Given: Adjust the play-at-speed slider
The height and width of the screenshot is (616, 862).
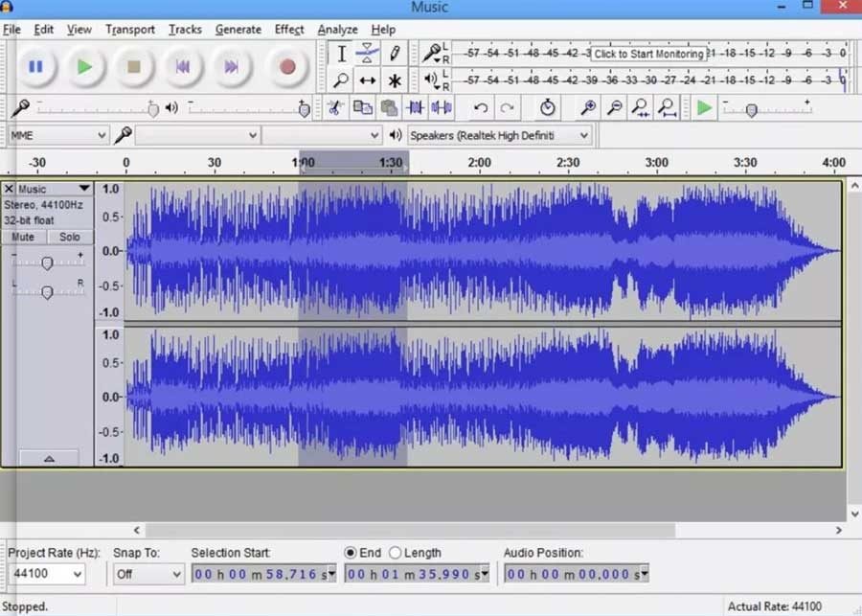Looking at the screenshot, I should click(752, 110).
